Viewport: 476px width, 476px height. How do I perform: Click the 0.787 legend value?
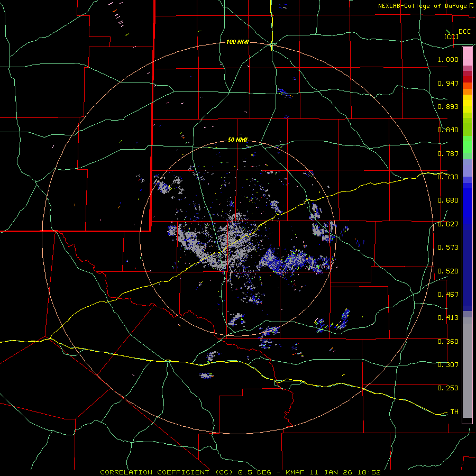pos(448,153)
